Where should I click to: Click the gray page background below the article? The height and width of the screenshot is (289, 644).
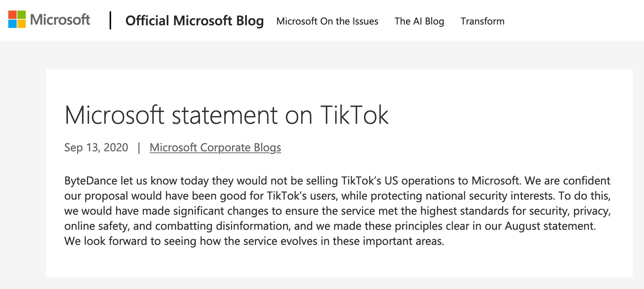coord(322,283)
